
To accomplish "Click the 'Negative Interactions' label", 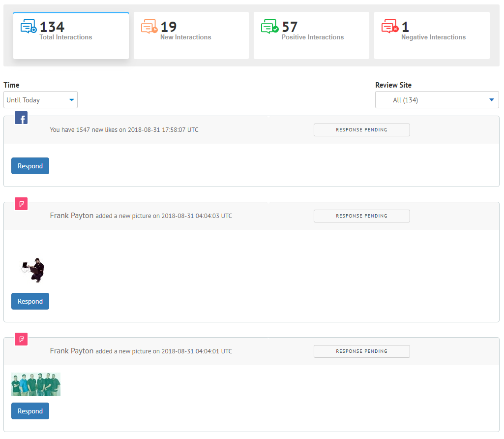I will (x=434, y=37).
